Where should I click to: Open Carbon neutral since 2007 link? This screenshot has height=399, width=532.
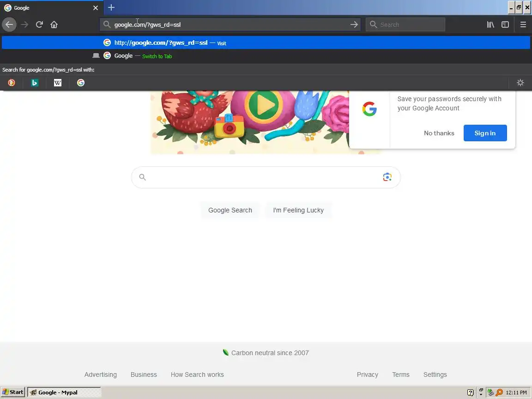266,353
